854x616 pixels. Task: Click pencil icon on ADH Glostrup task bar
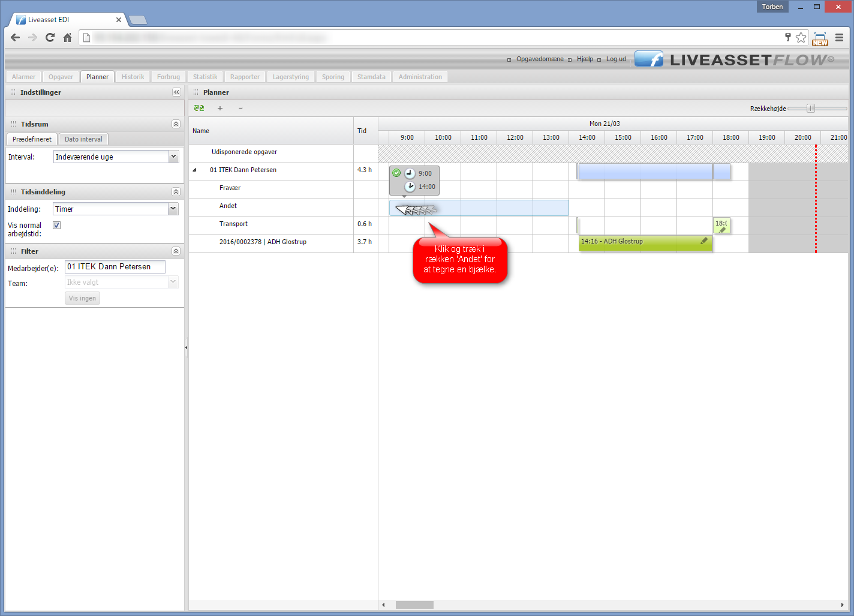704,241
